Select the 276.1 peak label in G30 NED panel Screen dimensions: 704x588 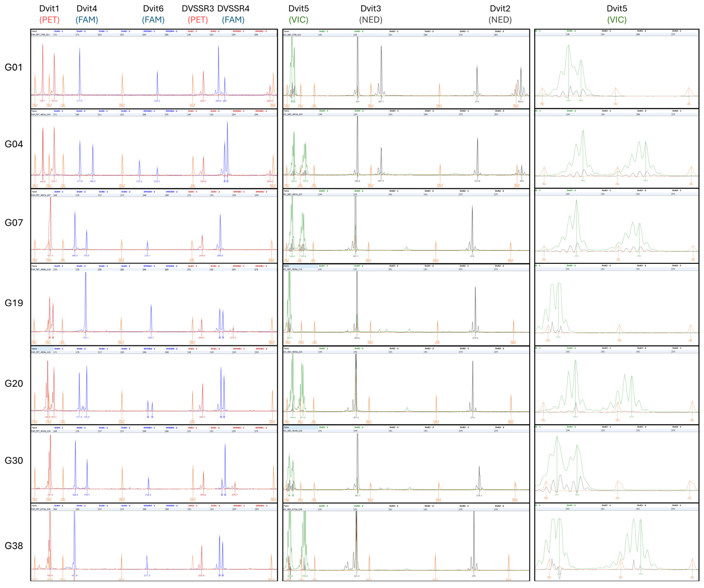479,495
